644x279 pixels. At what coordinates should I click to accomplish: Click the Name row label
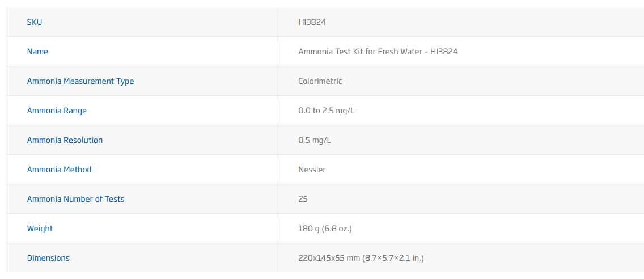coord(37,52)
